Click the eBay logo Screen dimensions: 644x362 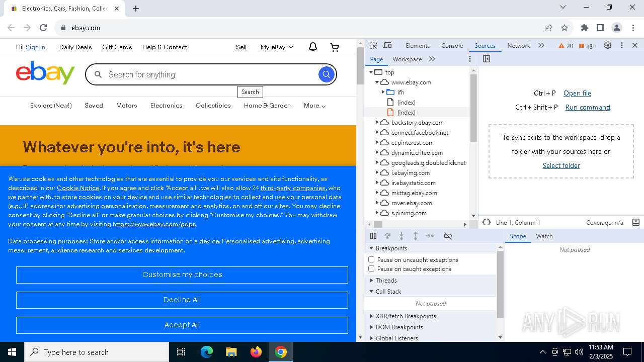(x=45, y=73)
